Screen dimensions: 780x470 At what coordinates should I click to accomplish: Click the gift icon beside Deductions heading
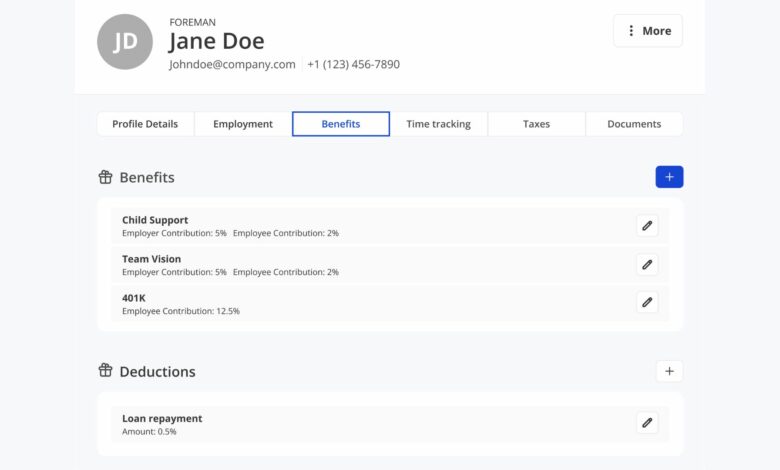point(105,370)
